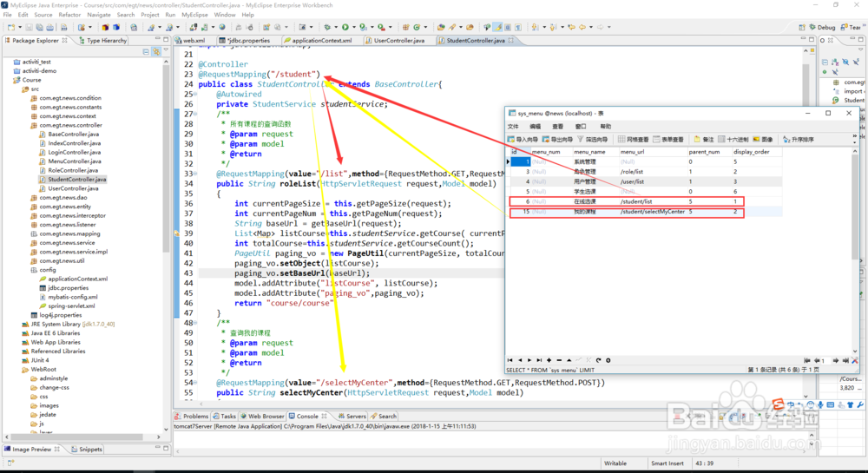Open the Snippets tab
This screenshot has height=473, width=868.
coord(87,450)
